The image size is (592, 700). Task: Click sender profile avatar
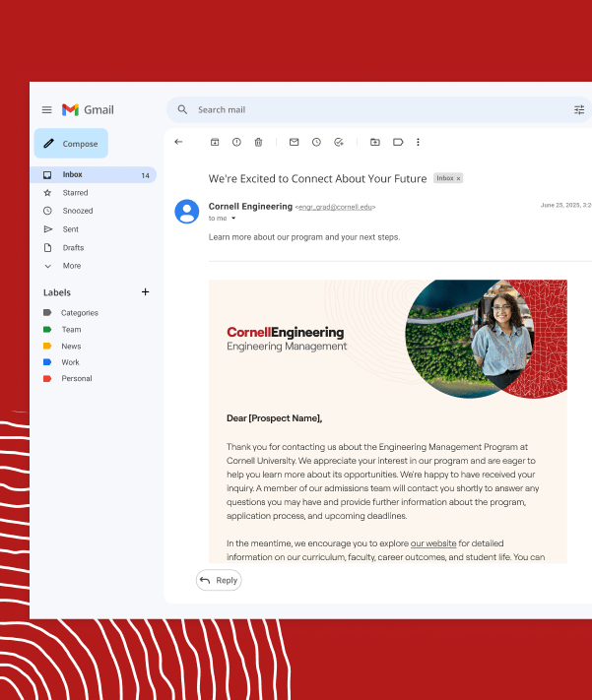187,211
